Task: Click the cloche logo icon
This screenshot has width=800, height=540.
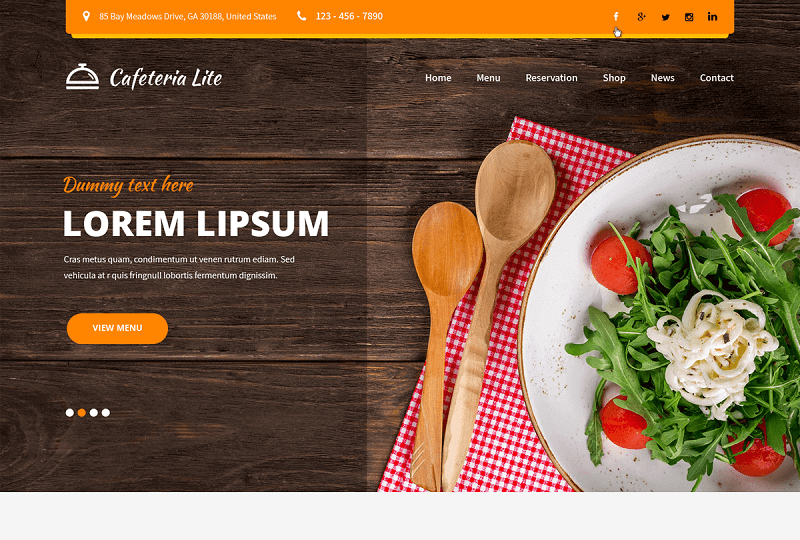Action: pos(82,77)
